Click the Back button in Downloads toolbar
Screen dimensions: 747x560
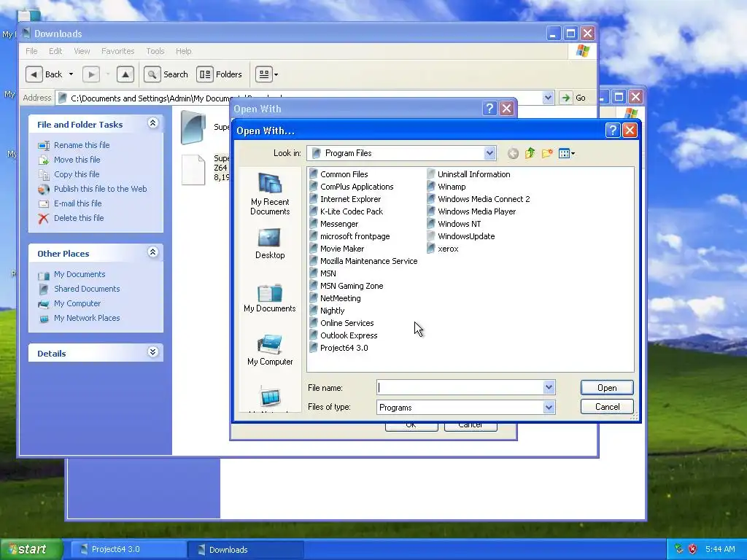[x=44, y=74]
